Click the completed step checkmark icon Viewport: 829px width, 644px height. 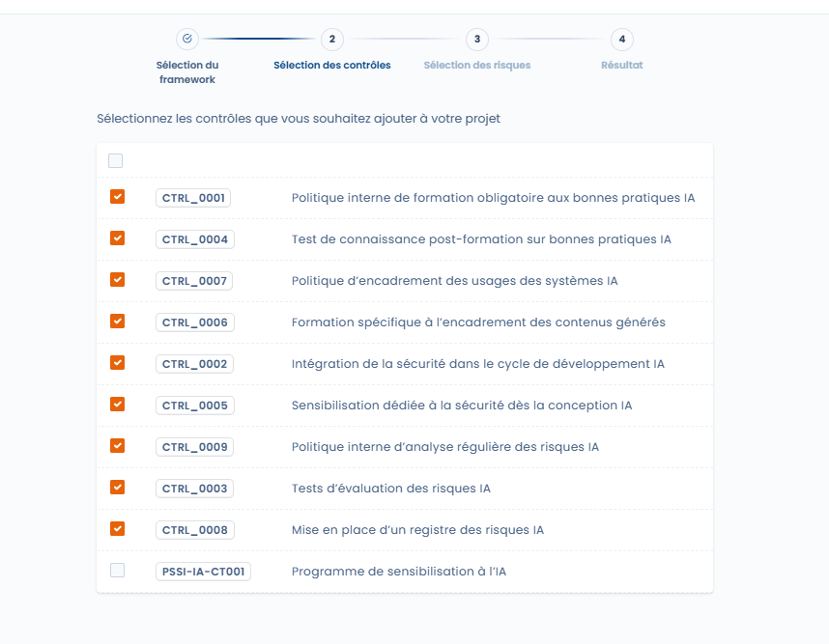tap(187, 40)
